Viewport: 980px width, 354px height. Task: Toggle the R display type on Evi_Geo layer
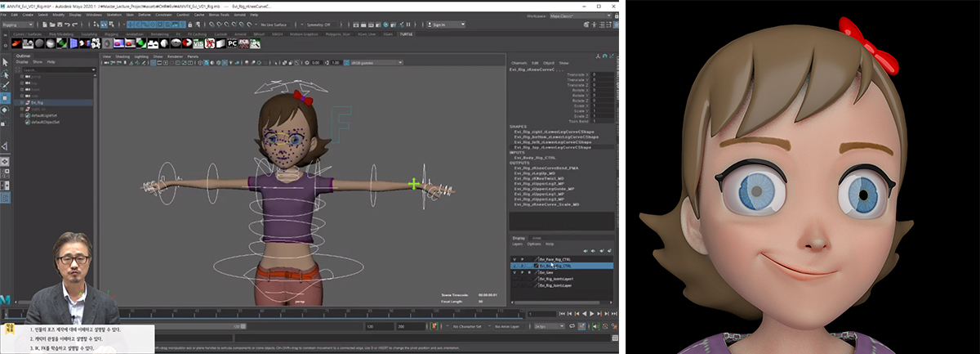click(529, 272)
